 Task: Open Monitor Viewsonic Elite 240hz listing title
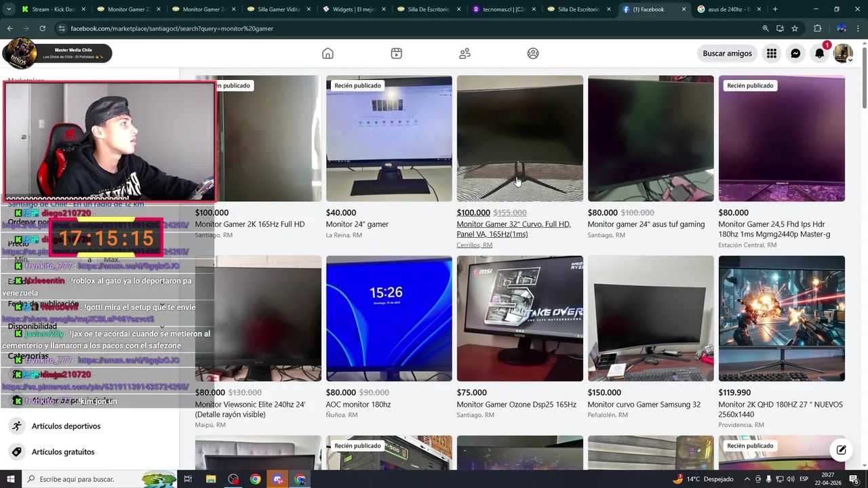(250, 409)
